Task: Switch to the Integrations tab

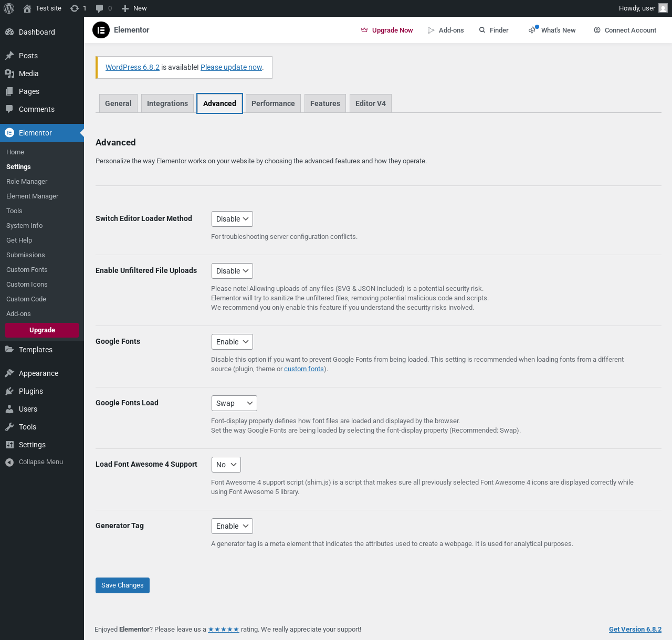Action: pyautogui.click(x=167, y=103)
